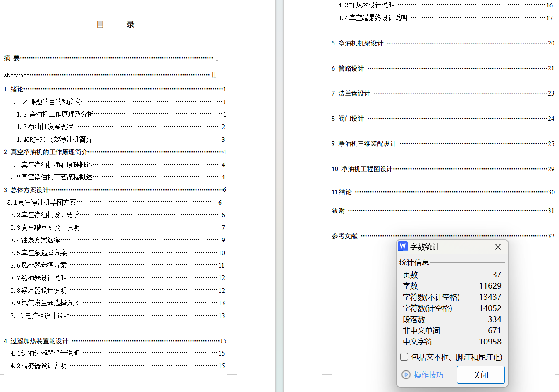Viewport: 559px width, 392px height.
Task: Click the 目录 title at page top
Action: pos(115,24)
